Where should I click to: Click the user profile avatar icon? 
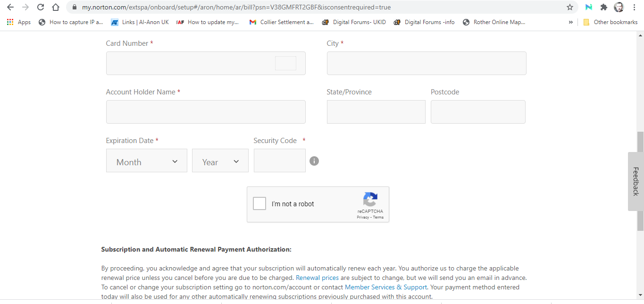[x=619, y=8]
